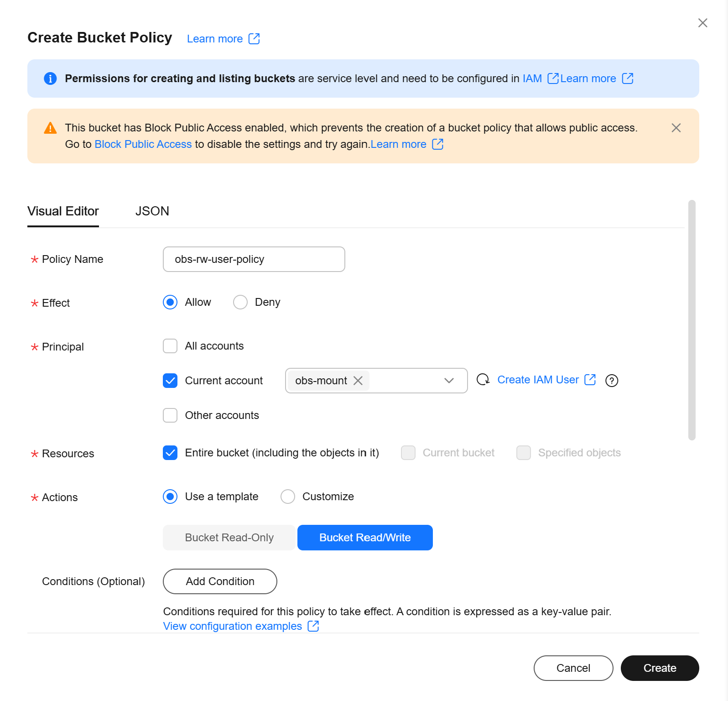Click external-link icon beside Create IAM User

[x=591, y=379]
